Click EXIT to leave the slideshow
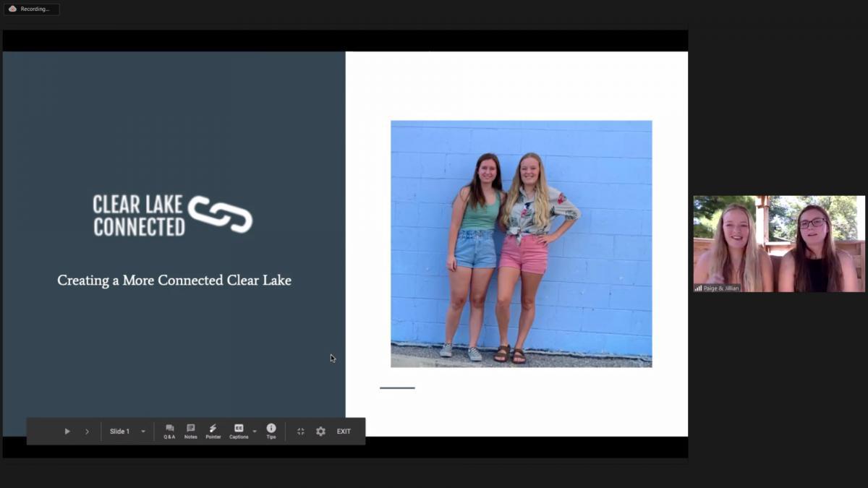This screenshot has height=488, width=868. pos(344,432)
